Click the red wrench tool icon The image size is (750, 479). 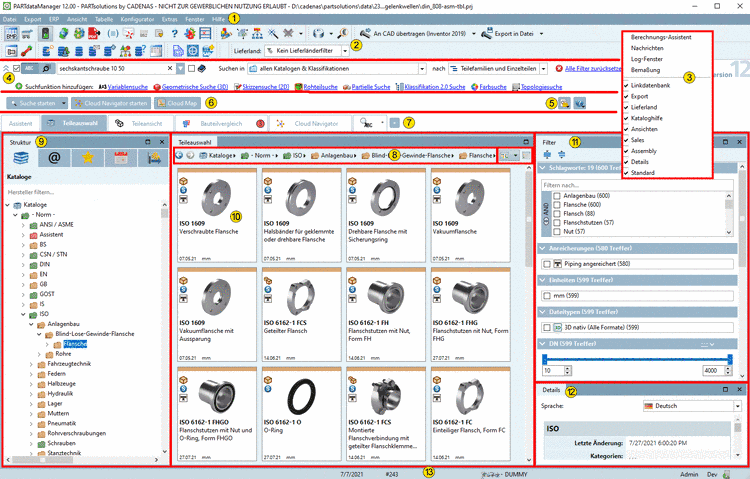coord(27,50)
